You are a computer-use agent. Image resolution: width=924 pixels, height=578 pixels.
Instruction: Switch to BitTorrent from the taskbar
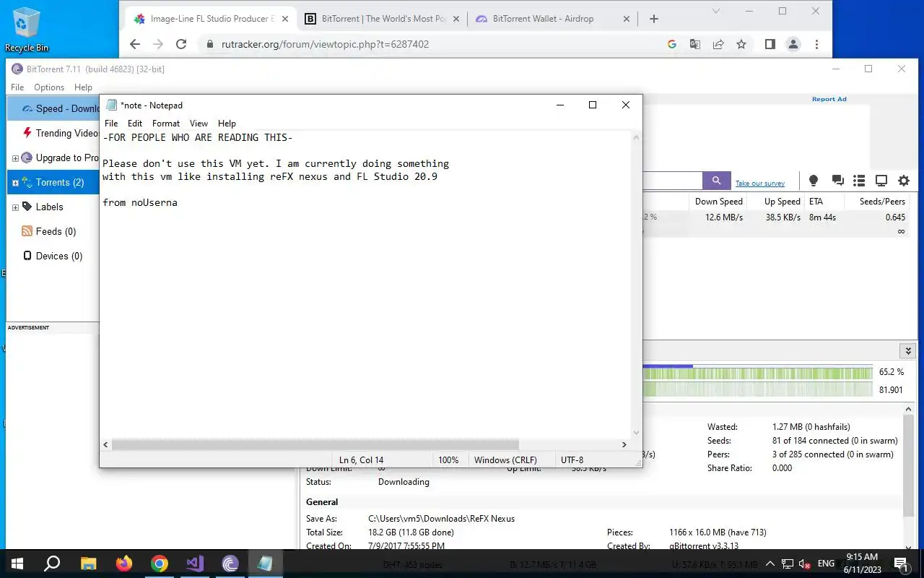pos(230,564)
